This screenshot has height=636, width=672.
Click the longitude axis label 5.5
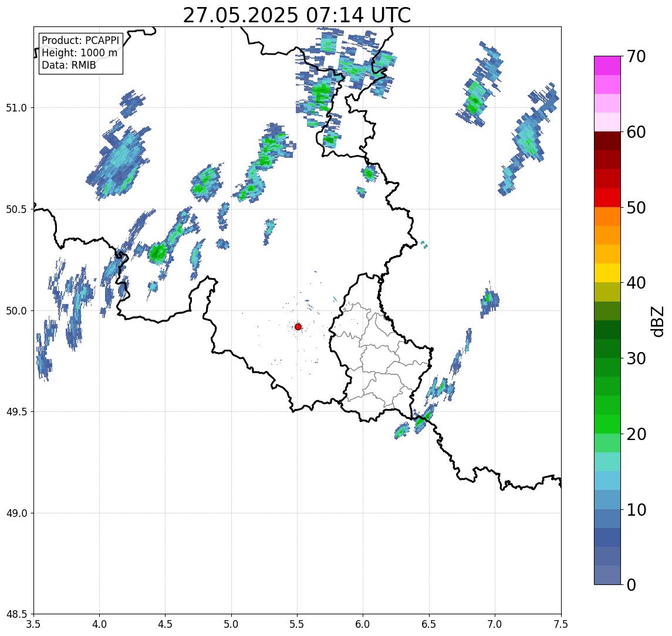pos(298,624)
